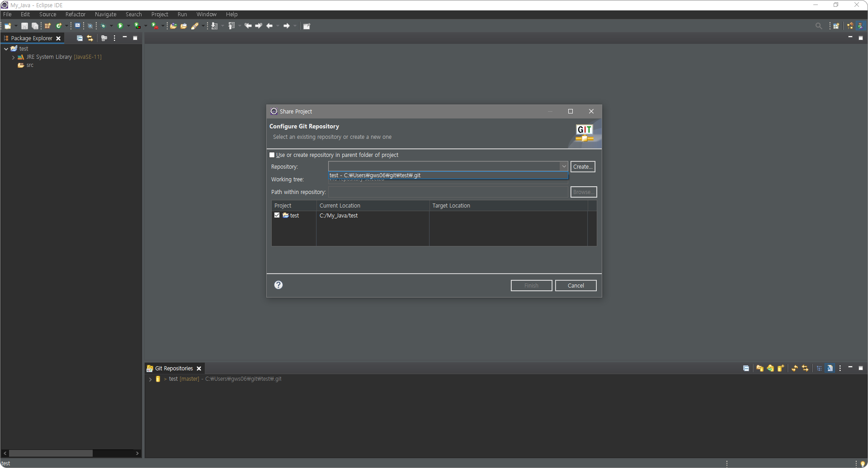The height and width of the screenshot is (468, 868).
Task: Click Cancel in Share Project dialog
Action: 576,285
